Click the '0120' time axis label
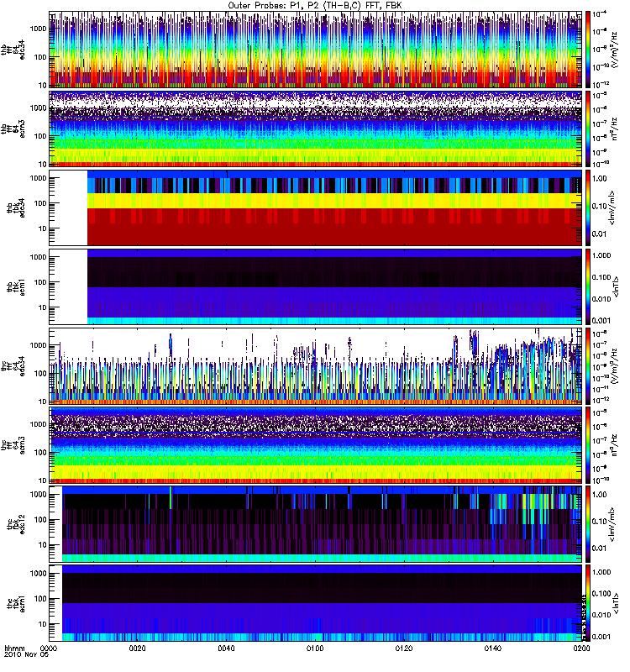The height and width of the screenshot is (672, 630). pyautogui.click(x=404, y=648)
